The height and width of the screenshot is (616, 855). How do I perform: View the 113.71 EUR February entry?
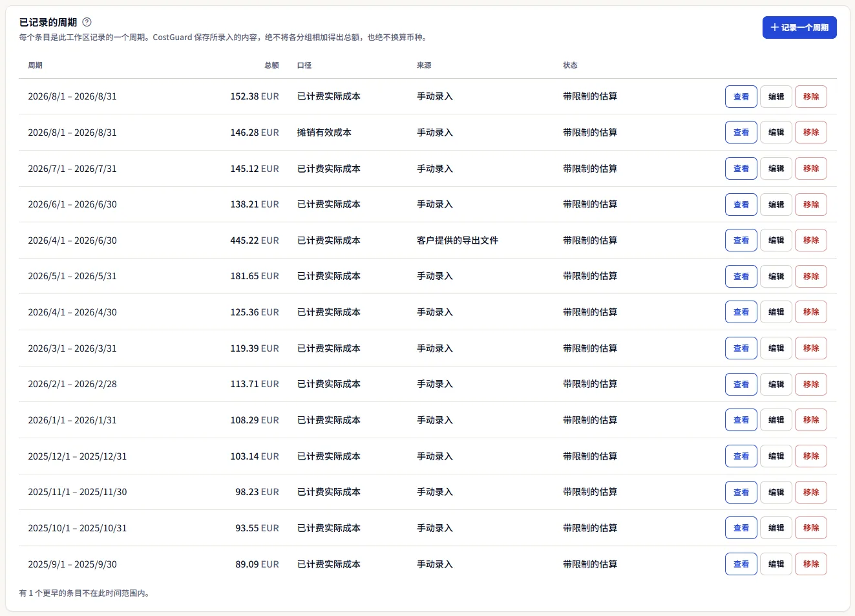point(741,385)
